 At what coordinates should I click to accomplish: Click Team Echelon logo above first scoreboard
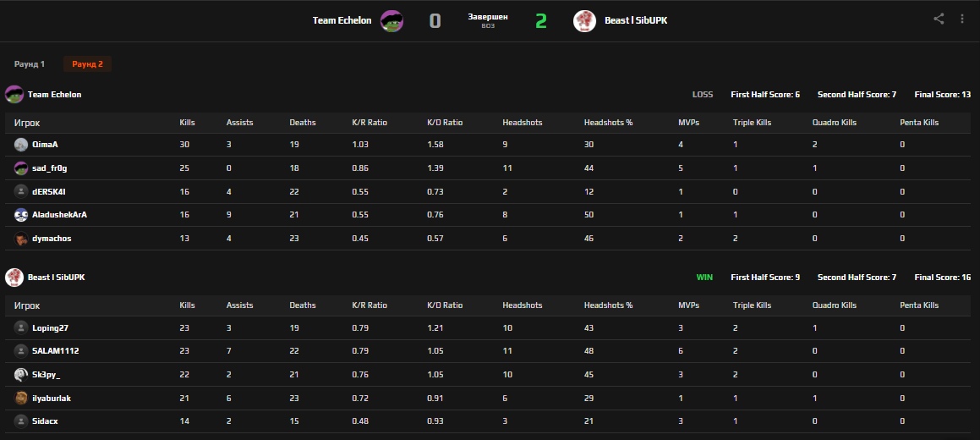pyautogui.click(x=14, y=94)
